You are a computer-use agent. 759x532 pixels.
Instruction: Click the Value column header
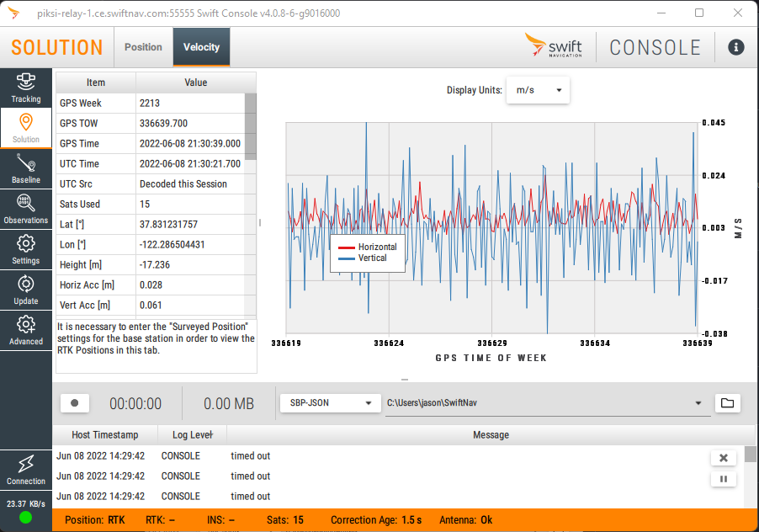195,82
